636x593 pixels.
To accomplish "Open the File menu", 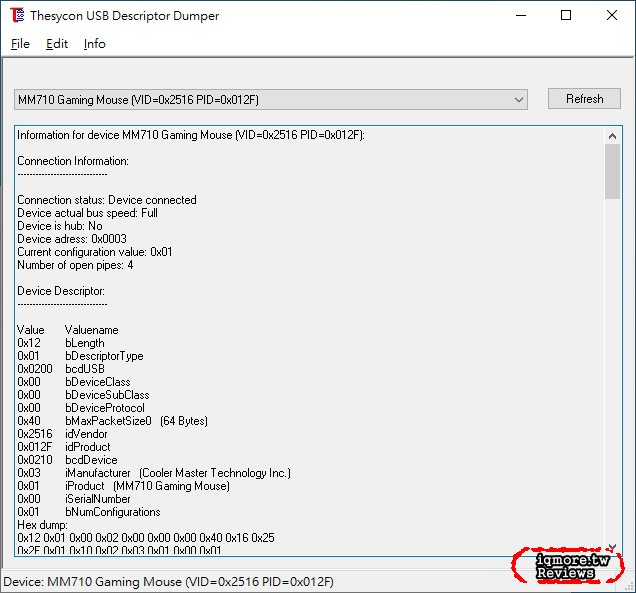I will [20, 44].
